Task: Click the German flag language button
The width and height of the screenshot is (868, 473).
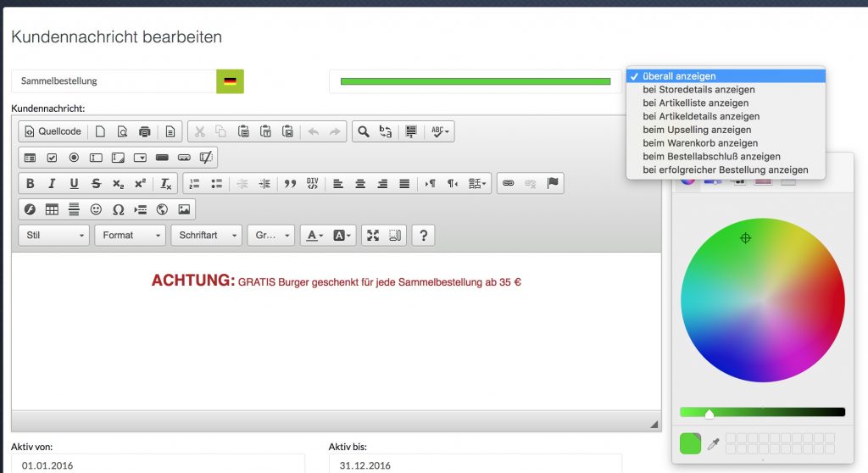Action: pyautogui.click(x=230, y=81)
